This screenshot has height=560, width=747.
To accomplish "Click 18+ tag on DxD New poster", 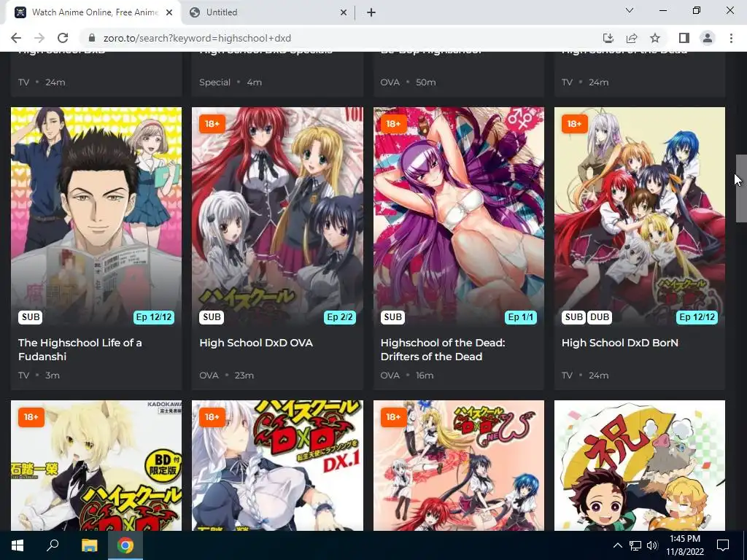I will click(393, 417).
